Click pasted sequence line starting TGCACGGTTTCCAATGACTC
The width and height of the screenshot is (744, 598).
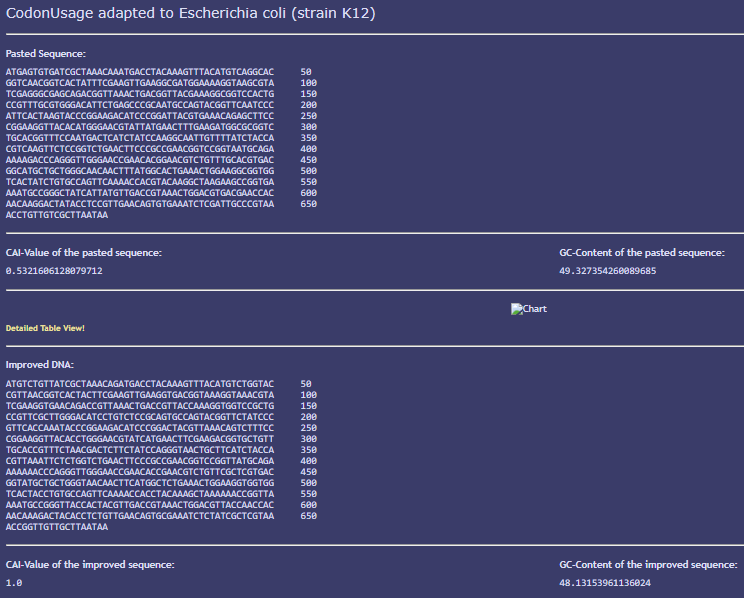coord(140,138)
